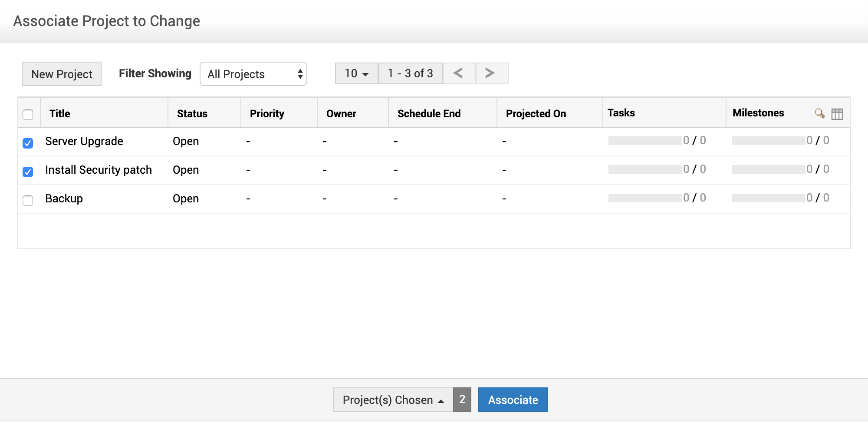Click the Associate button
Viewport: 868px width, 423px height.
pos(513,400)
